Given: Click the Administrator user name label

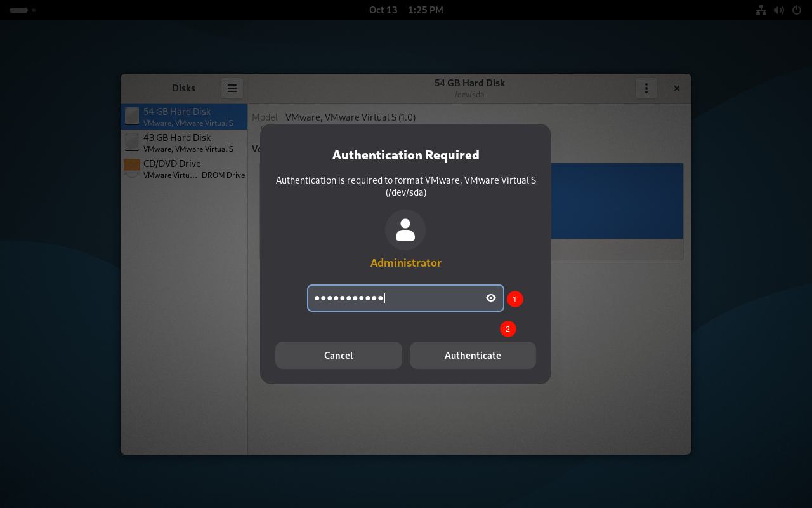Looking at the screenshot, I should (406, 263).
